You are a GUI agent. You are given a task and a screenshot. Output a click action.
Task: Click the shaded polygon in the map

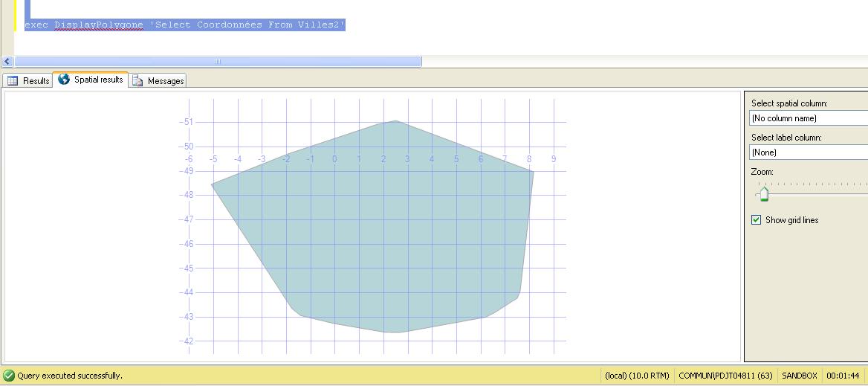pos(386,238)
